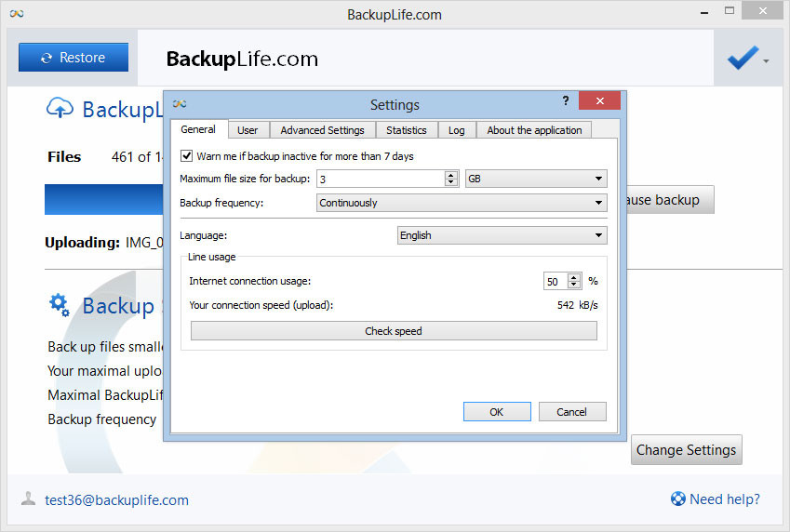Open the dropdown arrow beside the checkmark
The height and width of the screenshot is (532, 790).
point(766,61)
